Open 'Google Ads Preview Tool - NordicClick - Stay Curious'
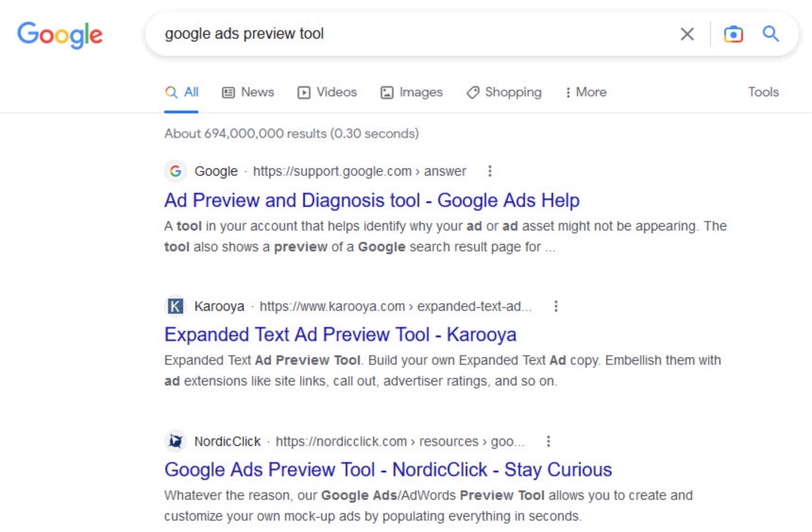Image resolution: width=812 pixels, height=532 pixels. 388,470
